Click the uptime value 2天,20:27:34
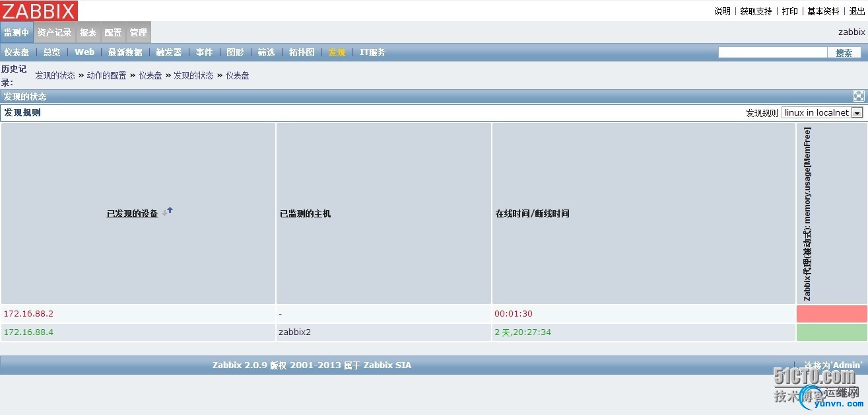 tap(523, 332)
